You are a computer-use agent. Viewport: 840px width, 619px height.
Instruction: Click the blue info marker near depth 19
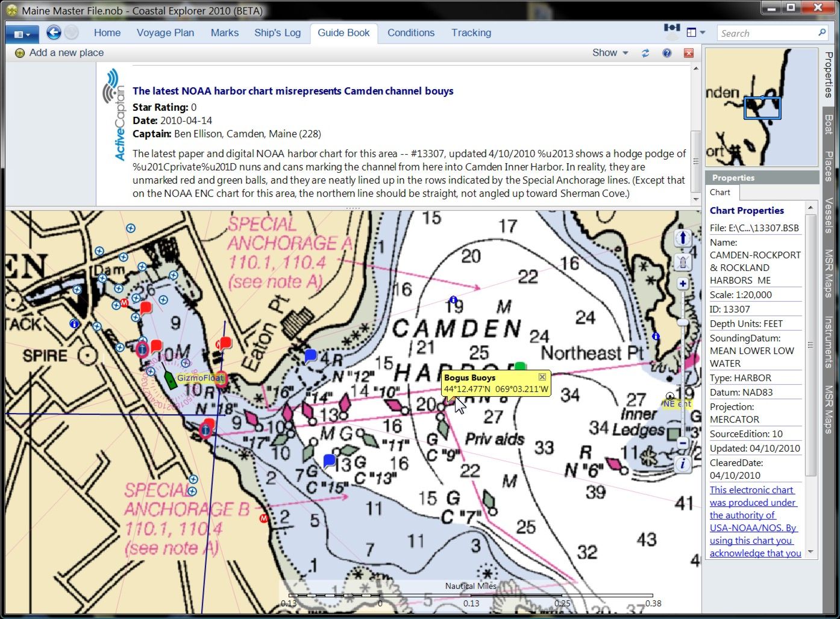[453, 299]
